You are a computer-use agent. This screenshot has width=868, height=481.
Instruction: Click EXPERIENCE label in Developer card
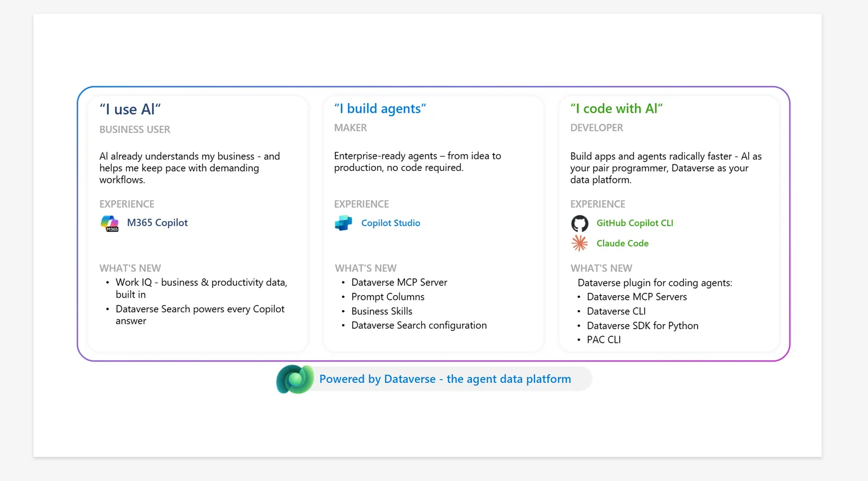pos(598,204)
